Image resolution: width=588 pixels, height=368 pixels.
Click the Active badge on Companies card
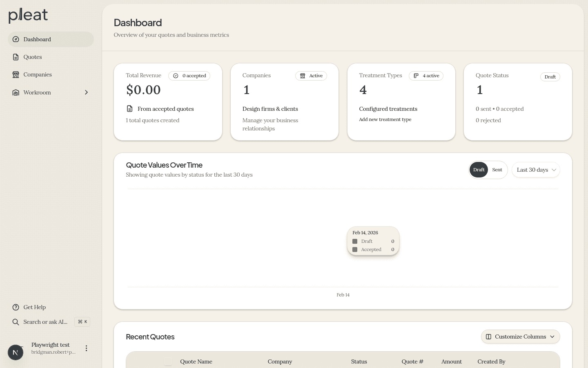point(311,76)
